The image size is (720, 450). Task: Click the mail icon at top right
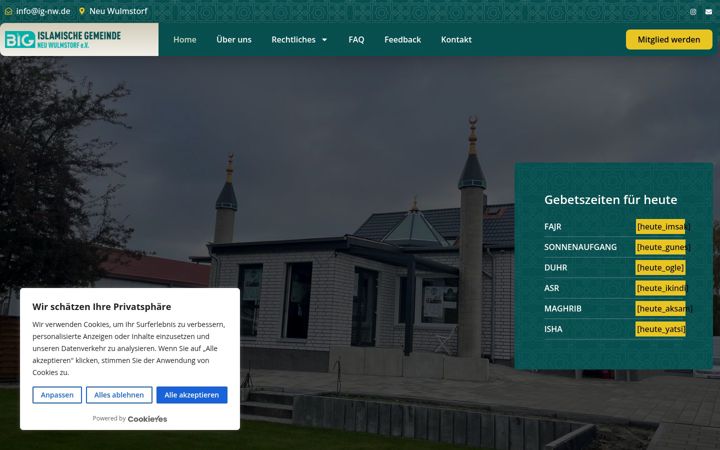coord(709,12)
